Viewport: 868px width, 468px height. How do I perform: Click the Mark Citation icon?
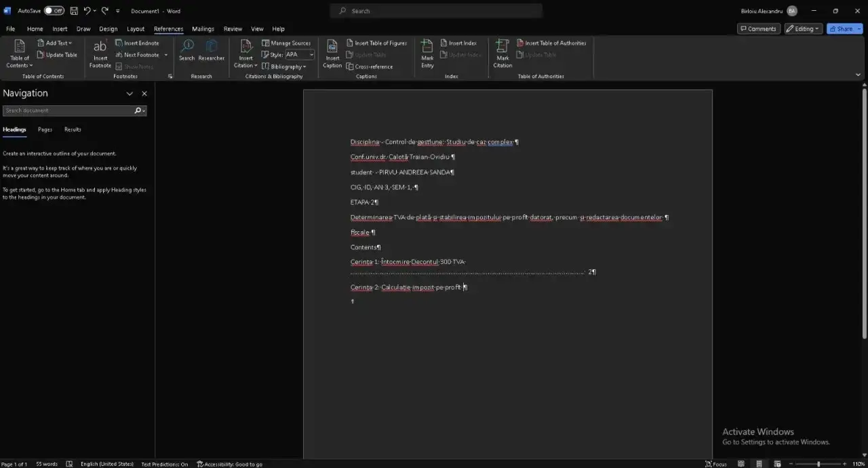[502, 54]
